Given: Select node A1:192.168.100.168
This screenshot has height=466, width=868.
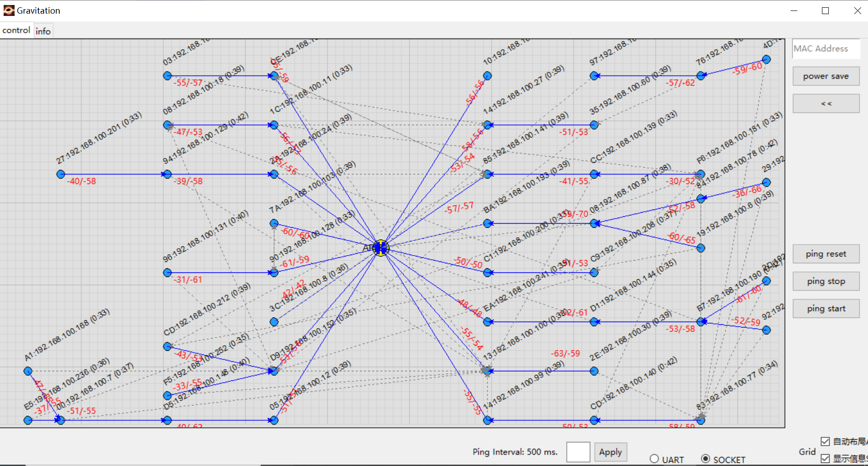Looking at the screenshot, I should pyautogui.click(x=28, y=371).
